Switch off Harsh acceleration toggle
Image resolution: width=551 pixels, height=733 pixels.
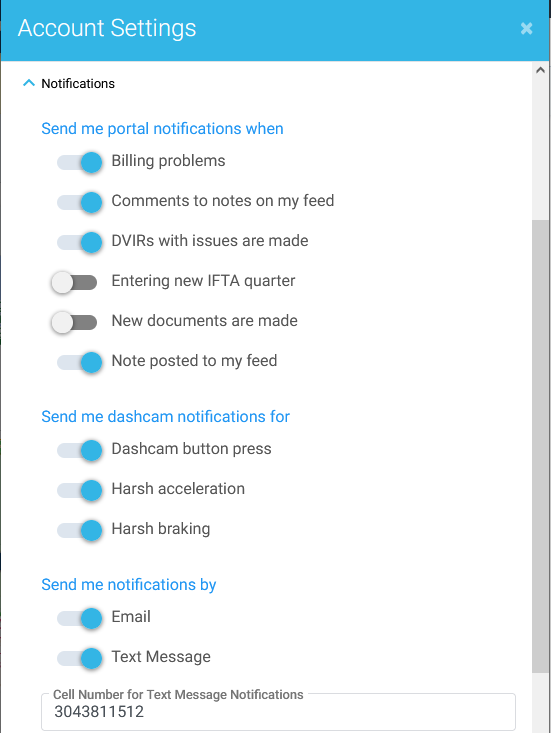(79, 490)
